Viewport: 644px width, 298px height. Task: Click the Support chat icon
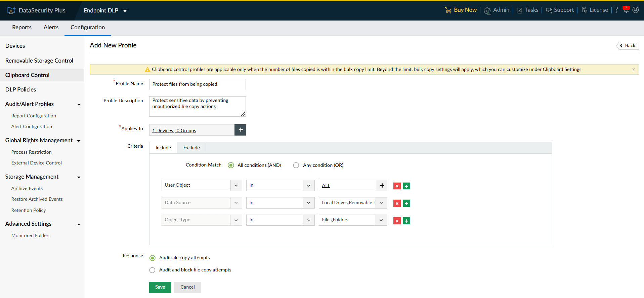click(549, 10)
